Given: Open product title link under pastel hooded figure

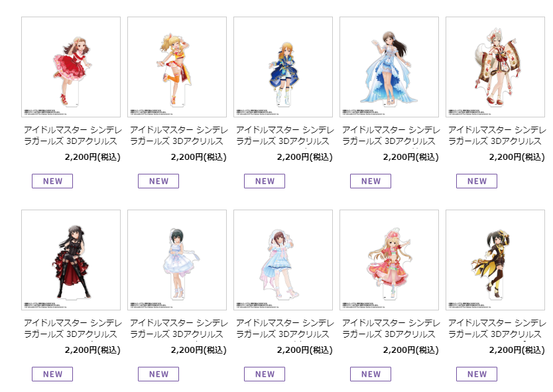Looking at the screenshot, I should [285, 328].
